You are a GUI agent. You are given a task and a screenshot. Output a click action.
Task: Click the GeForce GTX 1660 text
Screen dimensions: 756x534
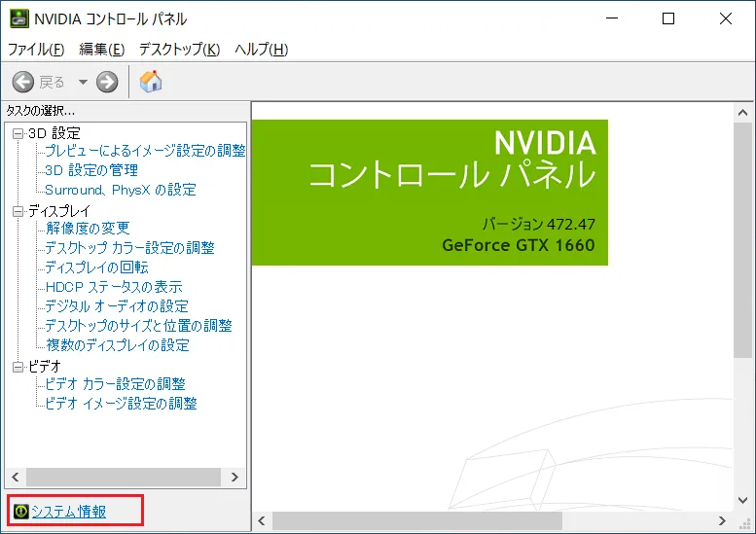(519, 245)
